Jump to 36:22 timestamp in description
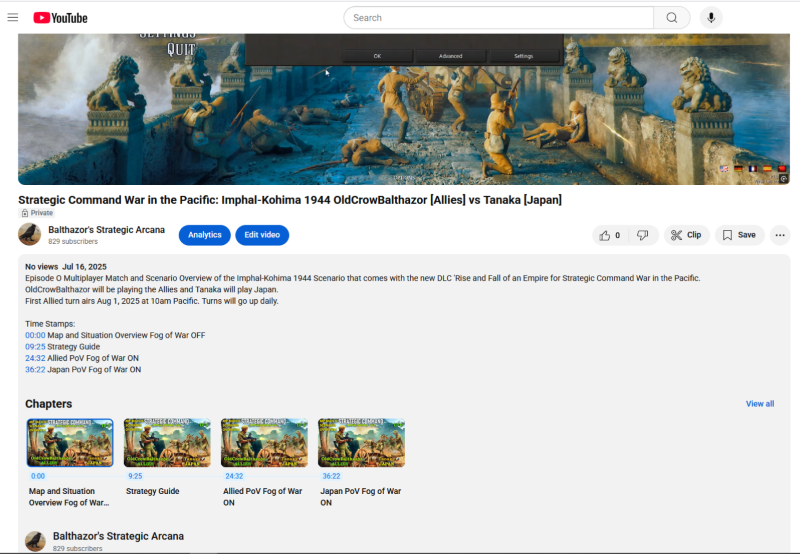This screenshot has height=554, width=800. pos(35,369)
